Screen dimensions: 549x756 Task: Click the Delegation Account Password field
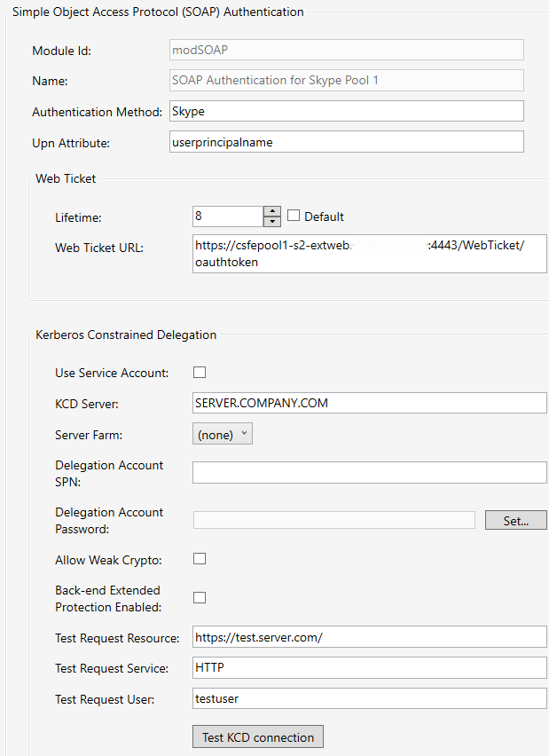click(x=333, y=521)
